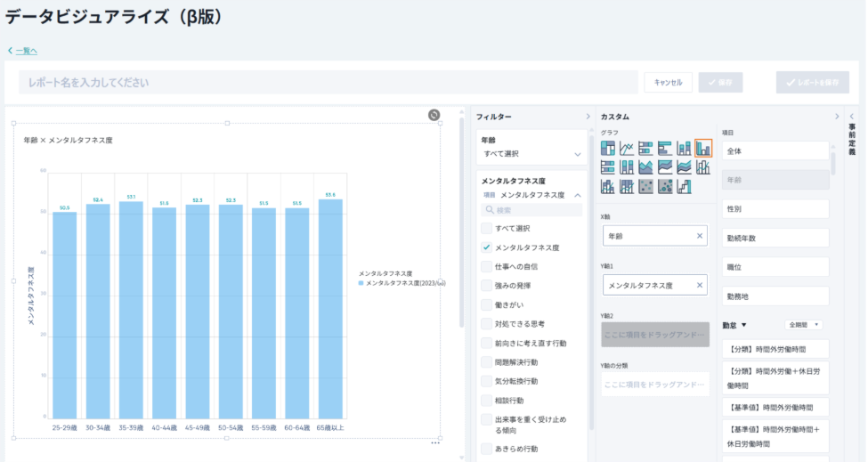Uncheck the メンタルタフネス度 checkbox

pyautogui.click(x=486, y=247)
